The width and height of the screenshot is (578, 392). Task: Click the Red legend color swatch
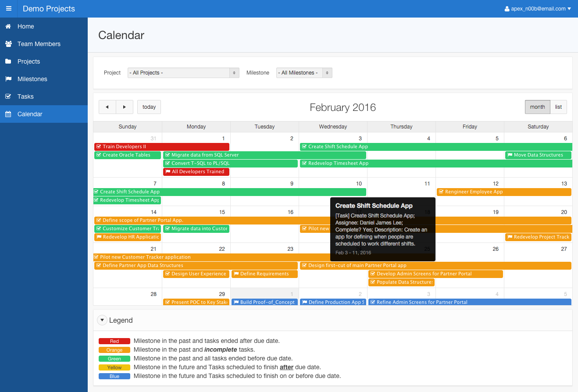[114, 341]
